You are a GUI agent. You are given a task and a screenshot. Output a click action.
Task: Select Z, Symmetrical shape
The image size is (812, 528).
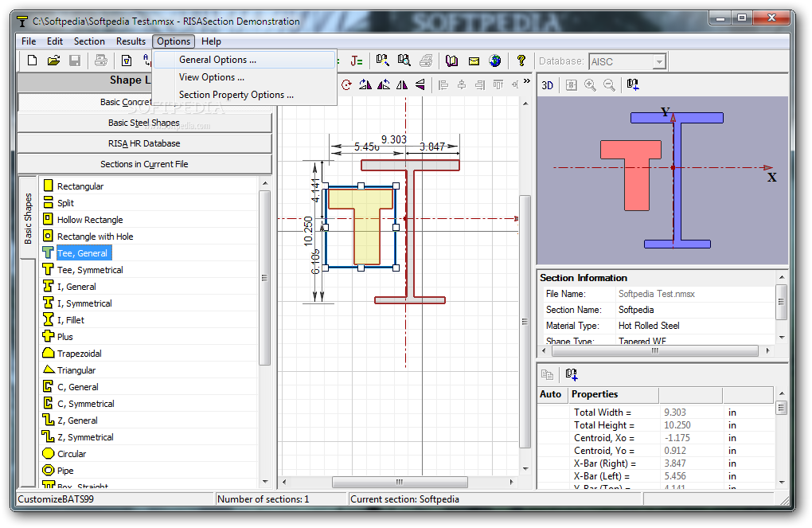coord(85,437)
